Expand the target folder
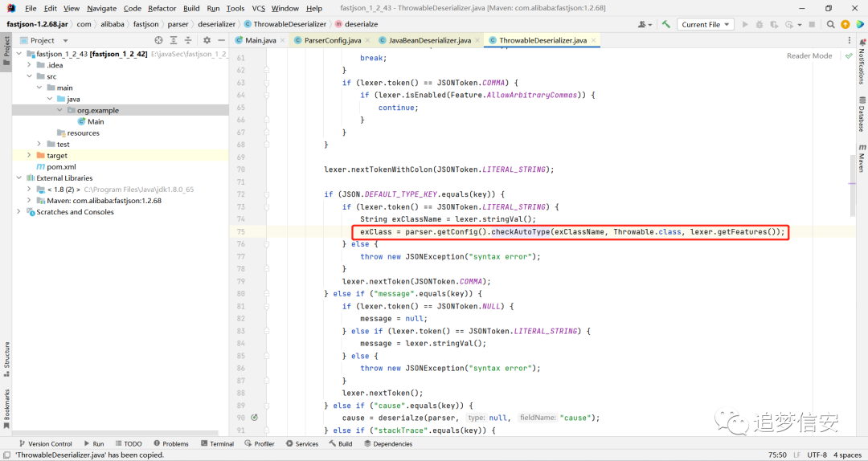Viewport: 868px width, 461px height. [x=30, y=156]
